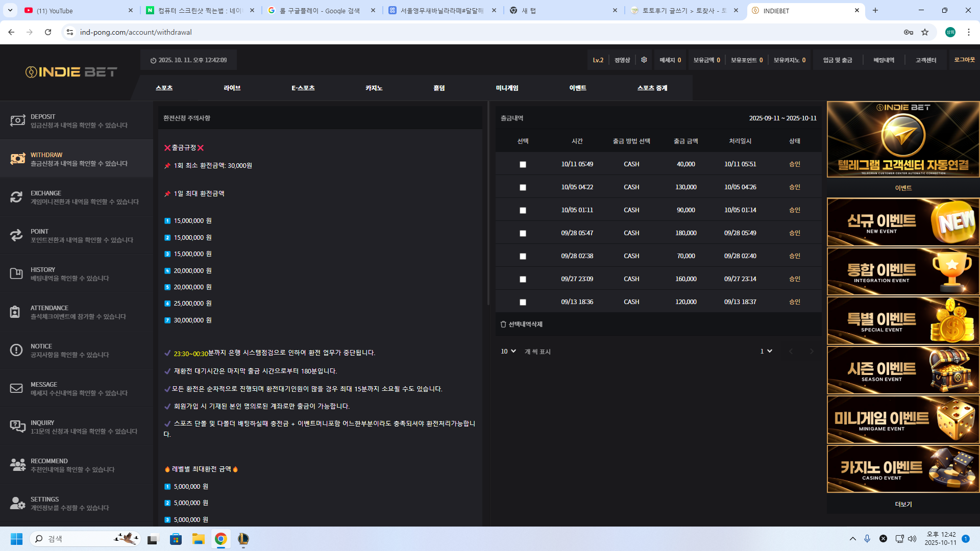Open the RECOMMEND people icon
The image size is (980, 551).
pyautogui.click(x=17, y=465)
